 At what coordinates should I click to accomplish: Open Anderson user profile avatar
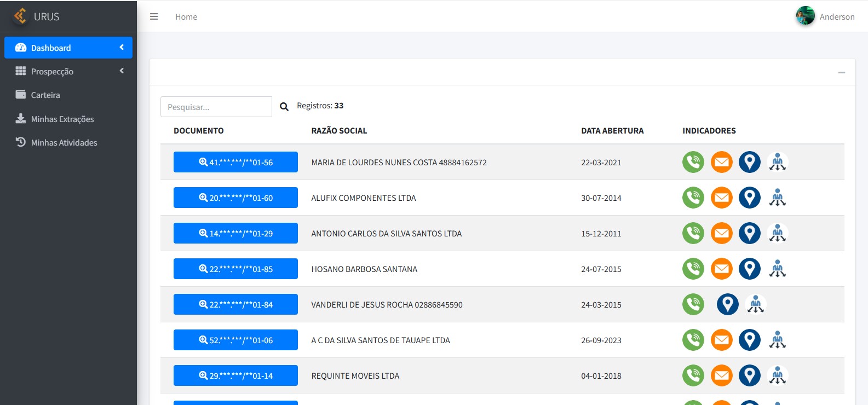805,16
